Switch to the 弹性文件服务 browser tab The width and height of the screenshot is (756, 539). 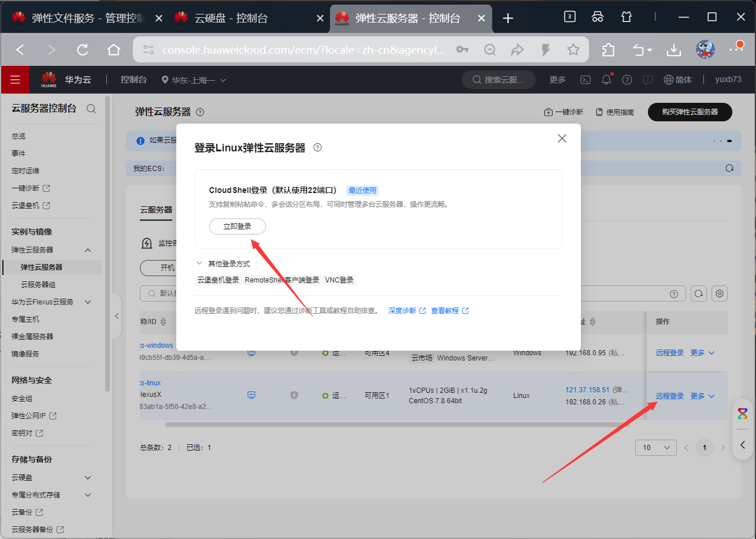pos(87,18)
